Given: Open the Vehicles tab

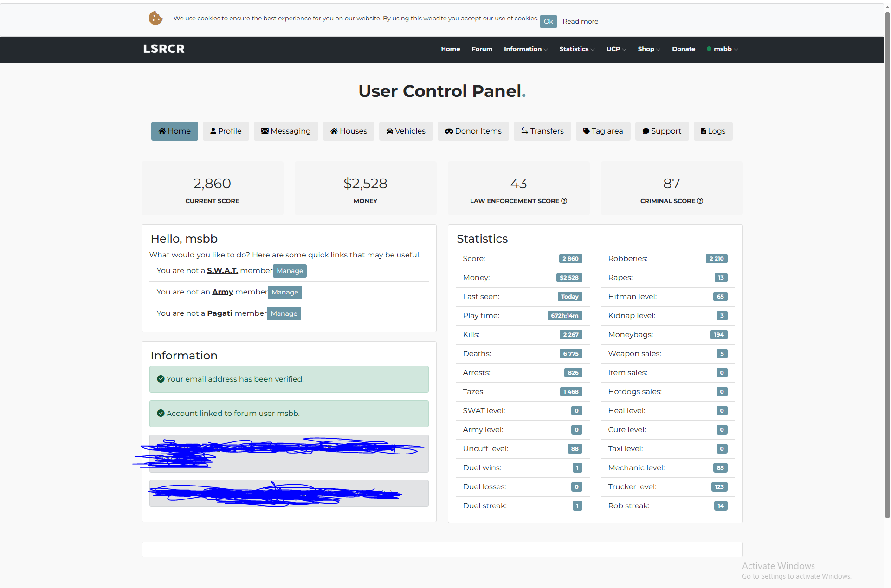Looking at the screenshot, I should tap(406, 131).
